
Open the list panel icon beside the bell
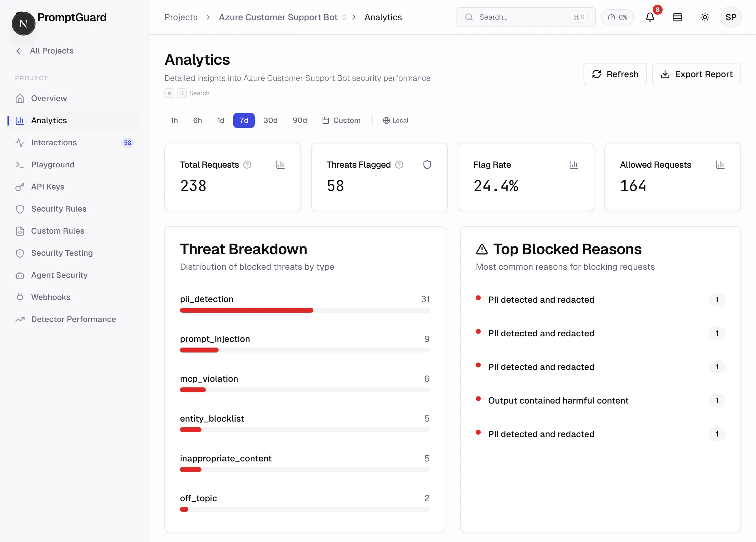(677, 17)
